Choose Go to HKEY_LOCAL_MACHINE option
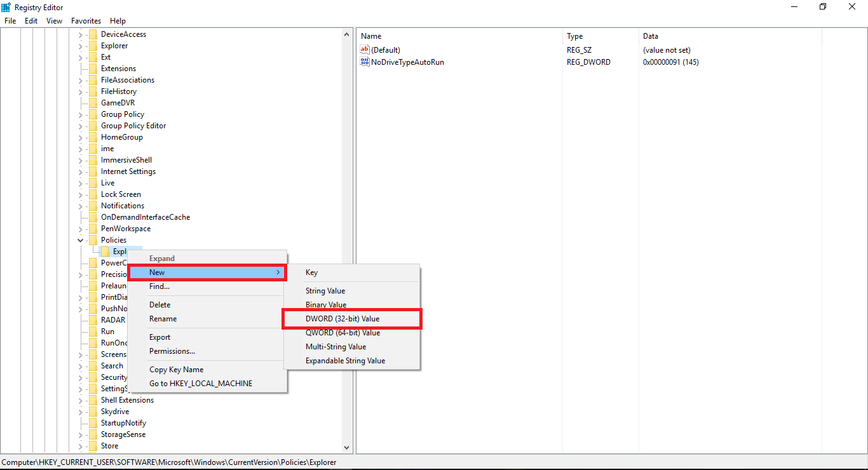 tap(200, 383)
